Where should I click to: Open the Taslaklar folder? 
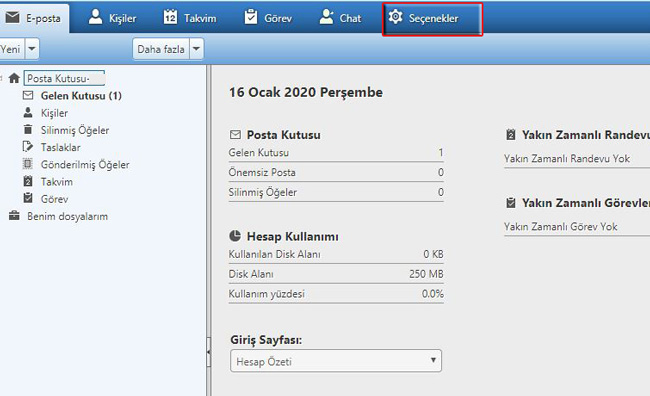pyautogui.click(x=61, y=148)
